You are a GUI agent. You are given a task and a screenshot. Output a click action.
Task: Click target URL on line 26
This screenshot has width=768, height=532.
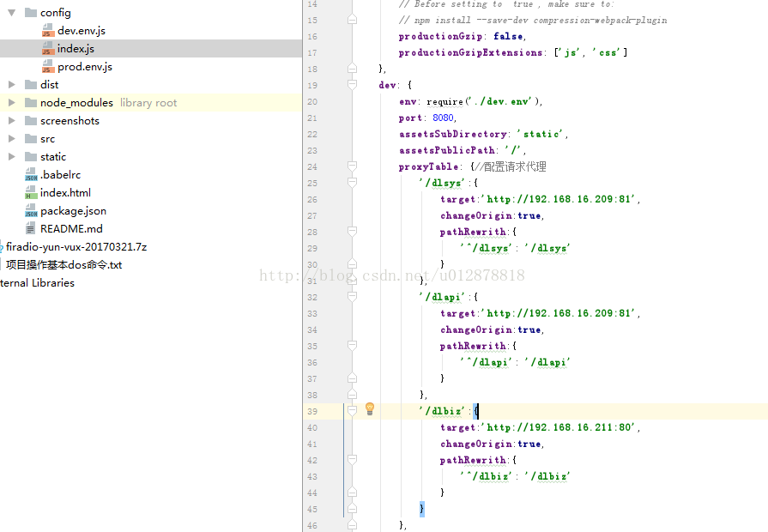pos(559,199)
